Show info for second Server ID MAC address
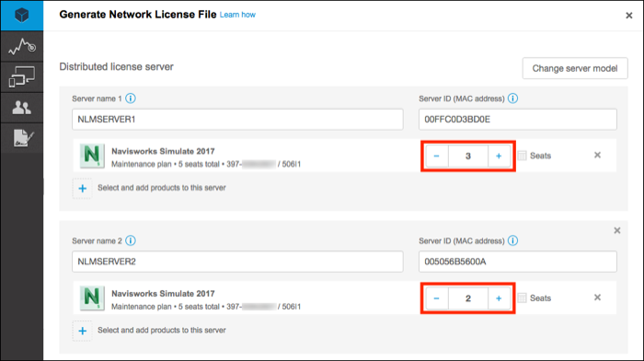Screen dimensions: 644x361 point(512,241)
